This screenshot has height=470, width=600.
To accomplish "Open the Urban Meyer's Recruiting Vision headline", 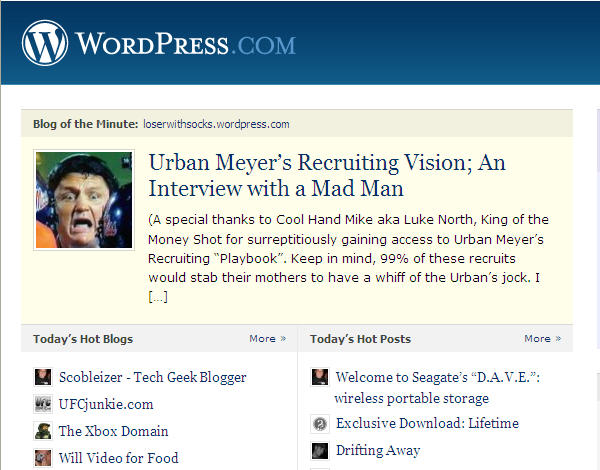I will pyautogui.click(x=327, y=175).
